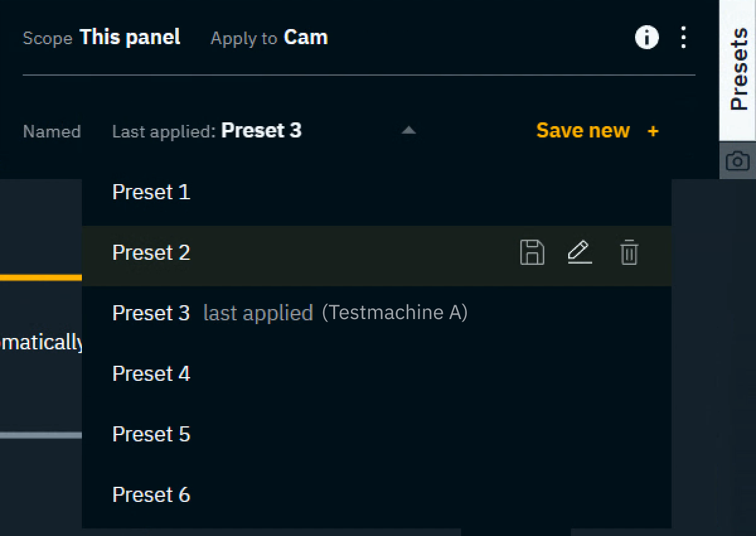756x536 pixels.
Task: Open the three-dot more options menu
Action: coord(684,38)
